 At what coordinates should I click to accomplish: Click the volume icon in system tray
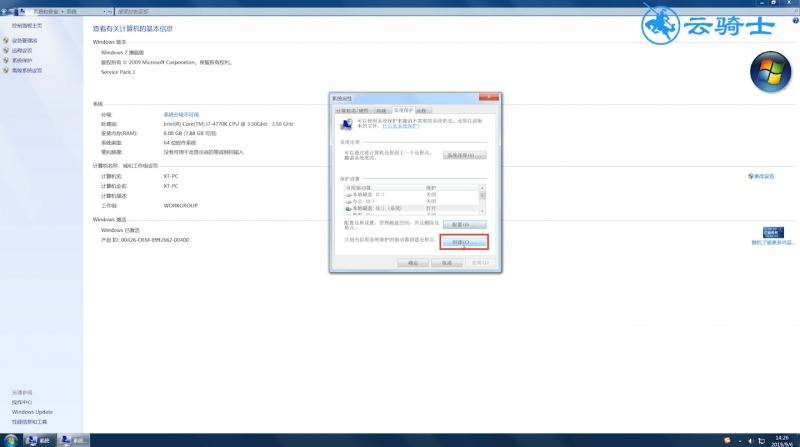click(x=751, y=441)
